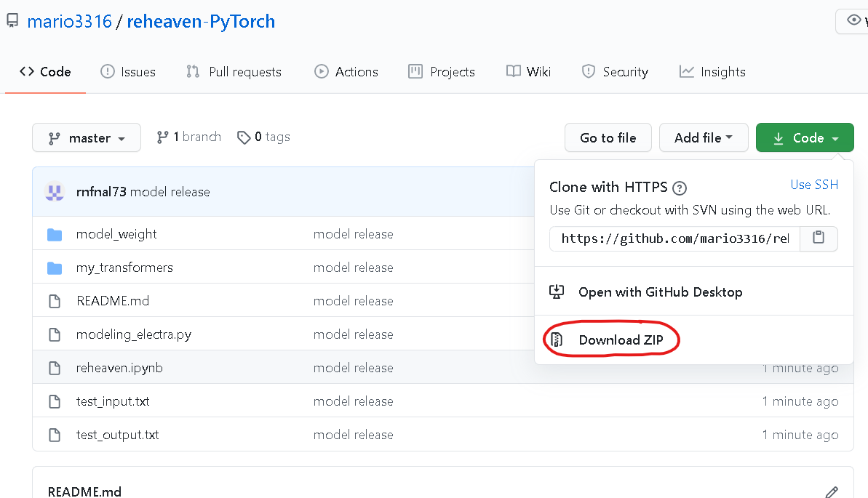This screenshot has height=498, width=868.
Task: Open the latest commit message 'model release'
Action: point(170,192)
